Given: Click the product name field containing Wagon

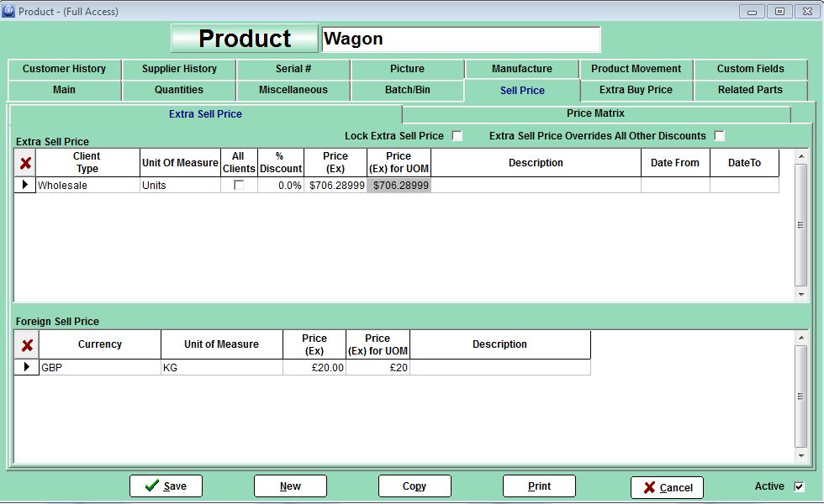Looking at the screenshot, I should (461, 39).
